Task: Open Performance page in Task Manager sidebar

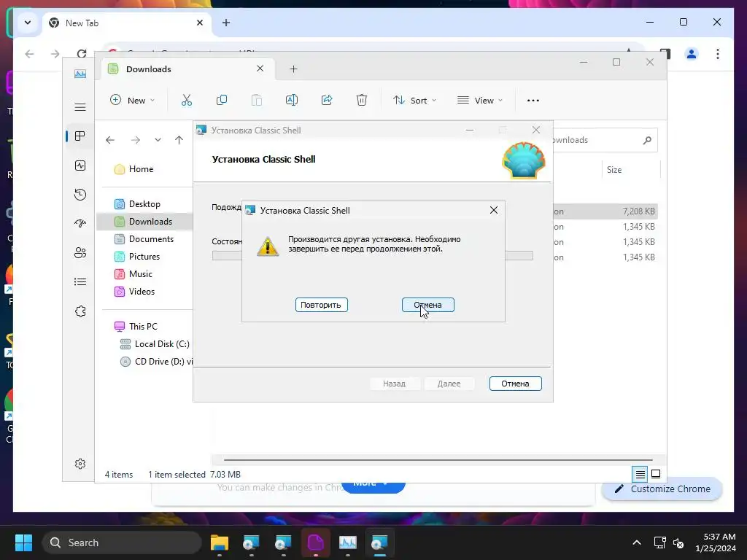Action: pyautogui.click(x=80, y=166)
